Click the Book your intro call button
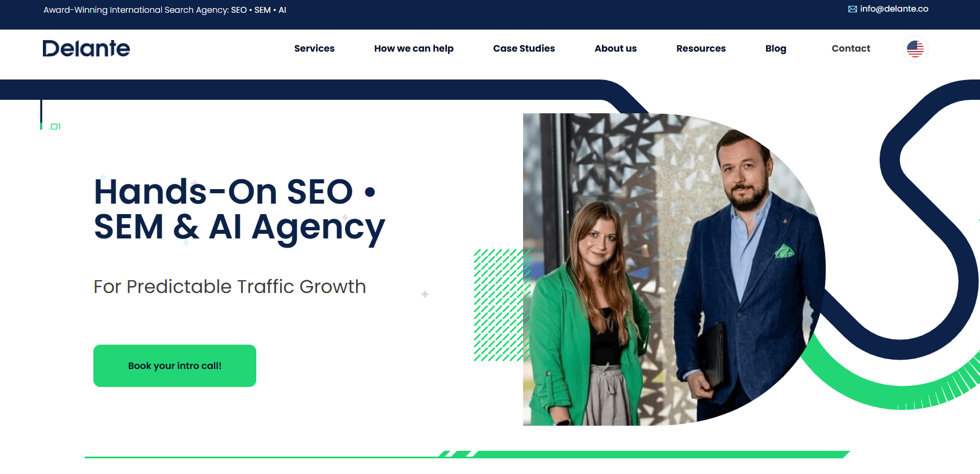 point(175,366)
